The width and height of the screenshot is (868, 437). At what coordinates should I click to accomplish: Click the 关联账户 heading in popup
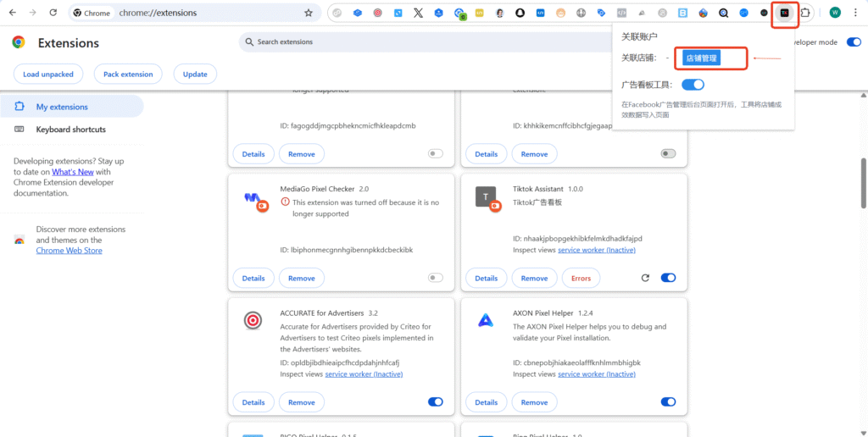(639, 36)
